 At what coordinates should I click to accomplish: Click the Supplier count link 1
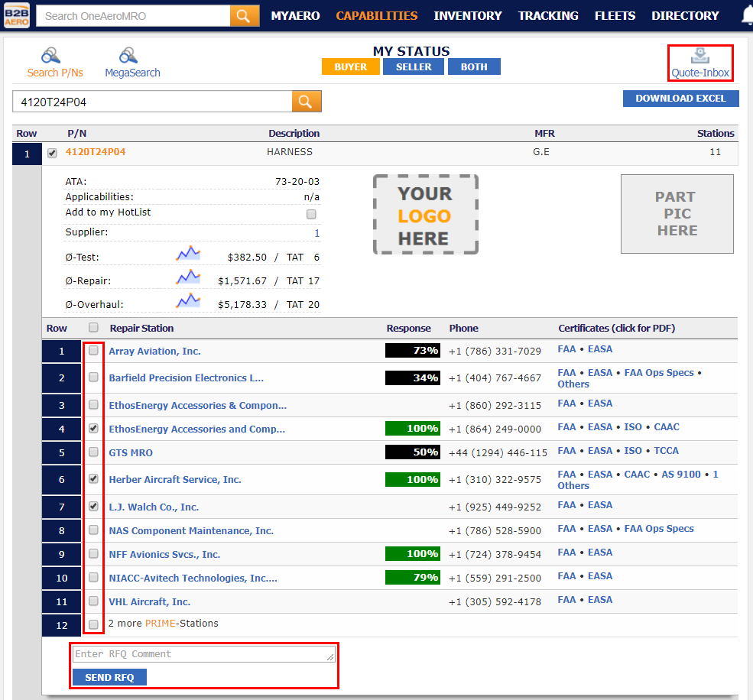pos(317,233)
